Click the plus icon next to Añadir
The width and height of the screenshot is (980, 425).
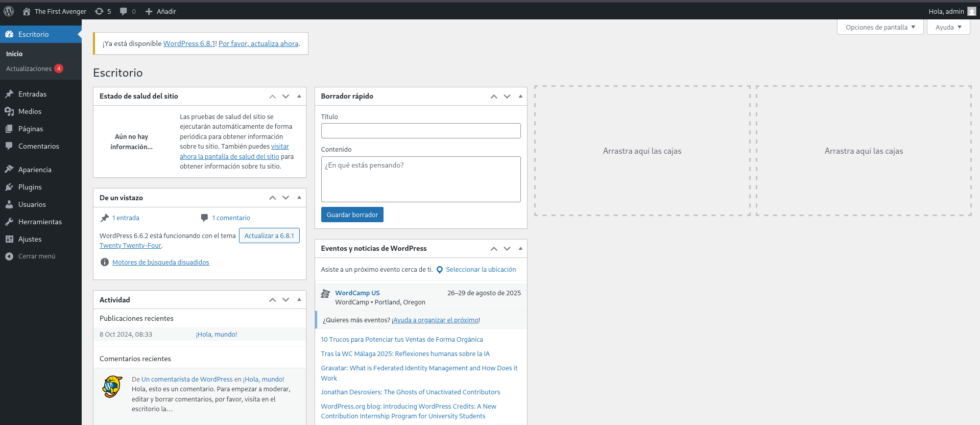pyautogui.click(x=149, y=11)
